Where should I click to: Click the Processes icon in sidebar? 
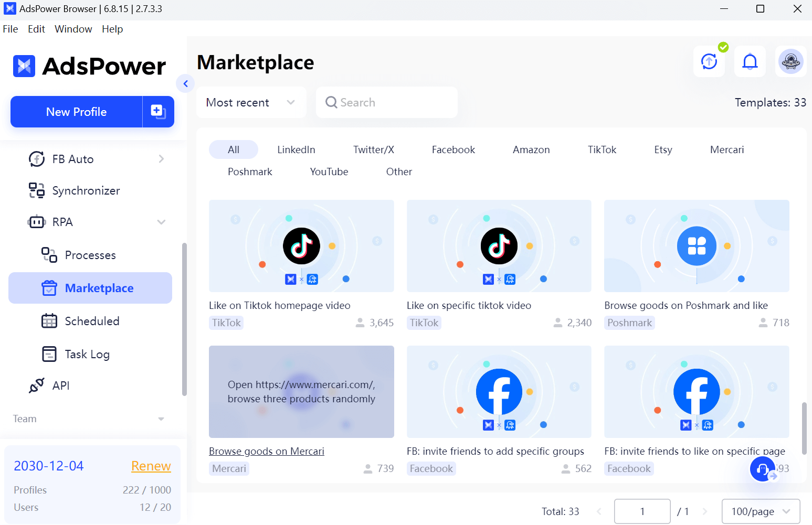point(49,255)
